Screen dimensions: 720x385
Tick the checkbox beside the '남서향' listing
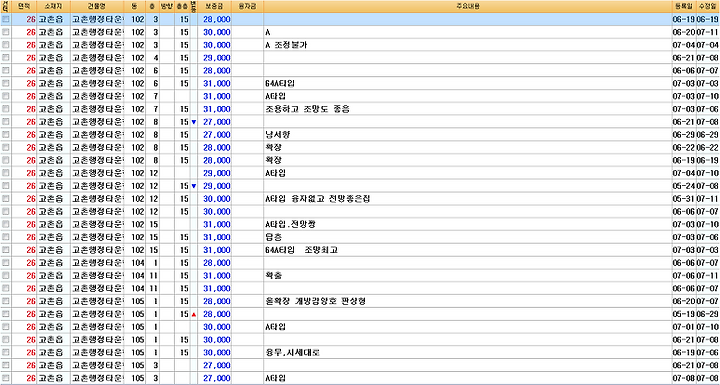(x=6, y=135)
